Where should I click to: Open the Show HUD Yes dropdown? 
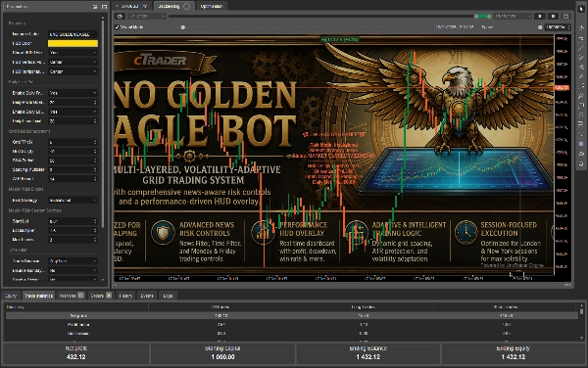[x=73, y=53]
